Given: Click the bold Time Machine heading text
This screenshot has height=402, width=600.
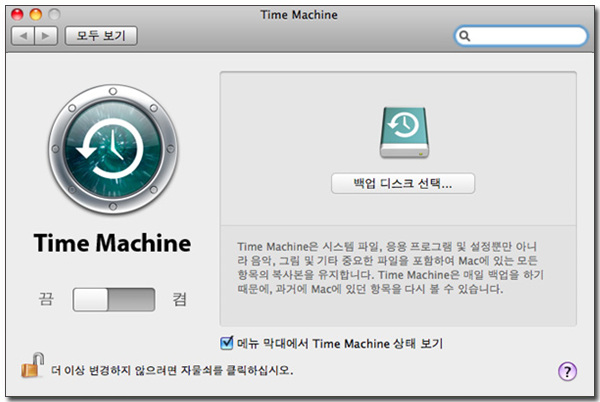Looking at the screenshot, I should coord(112,243).
